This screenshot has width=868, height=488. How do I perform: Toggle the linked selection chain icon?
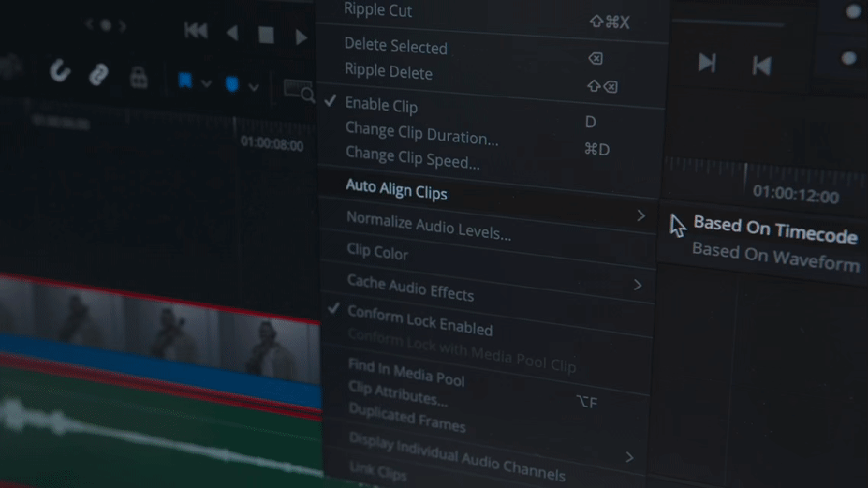[98, 74]
